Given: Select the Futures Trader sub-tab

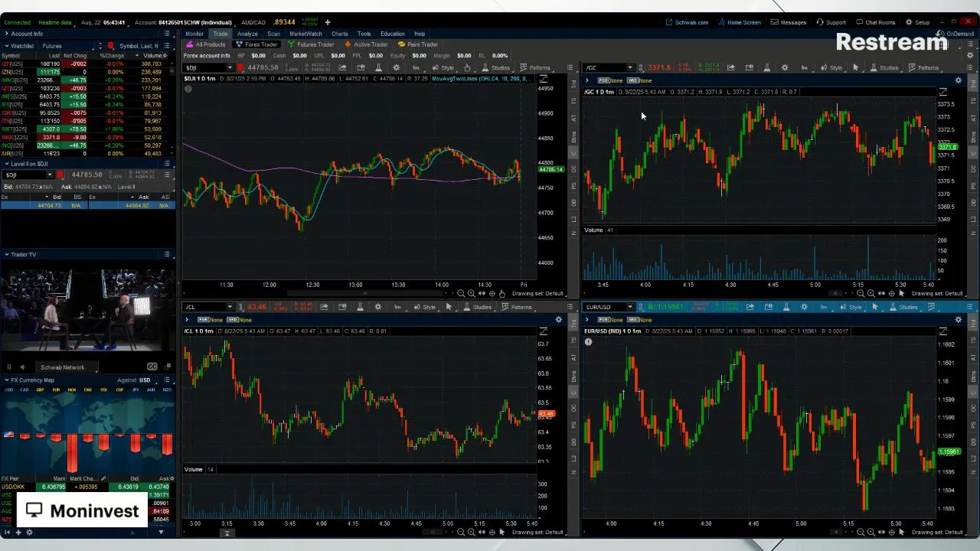Looking at the screenshot, I should click(311, 44).
